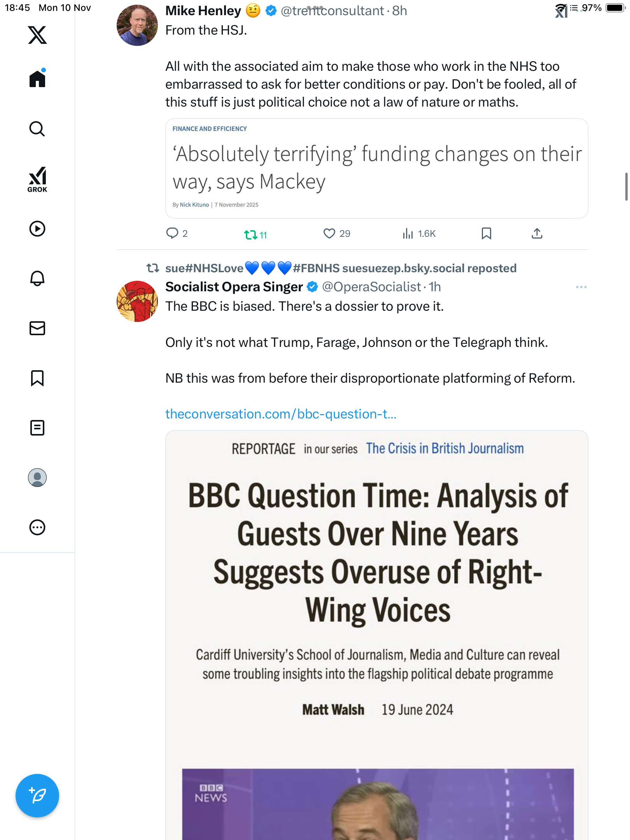Go to the Home timeline

pyautogui.click(x=37, y=79)
